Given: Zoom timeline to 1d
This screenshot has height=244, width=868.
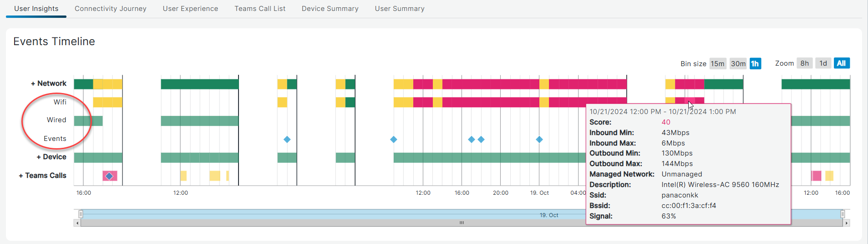Looking at the screenshot, I should point(823,63).
